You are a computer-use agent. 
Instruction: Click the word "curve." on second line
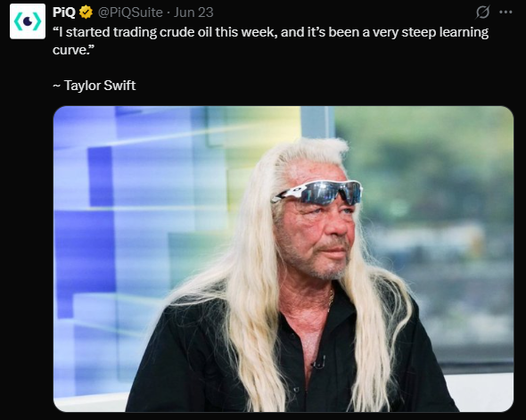pos(73,50)
